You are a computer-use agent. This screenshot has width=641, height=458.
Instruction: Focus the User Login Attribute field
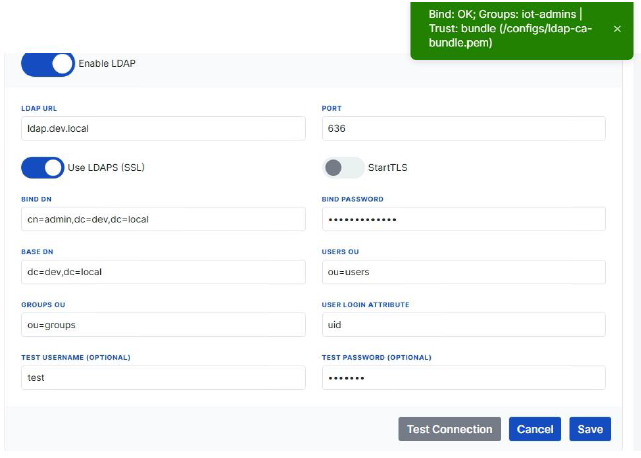click(464, 325)
